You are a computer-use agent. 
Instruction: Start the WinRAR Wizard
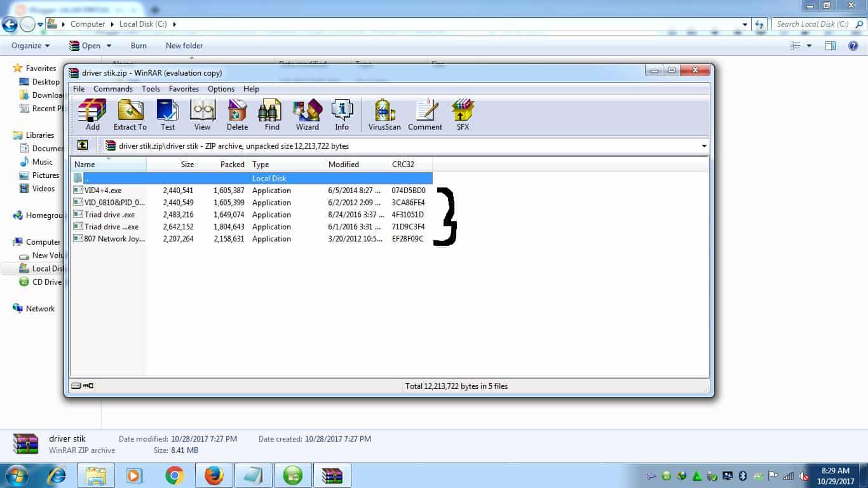point(308,115)
